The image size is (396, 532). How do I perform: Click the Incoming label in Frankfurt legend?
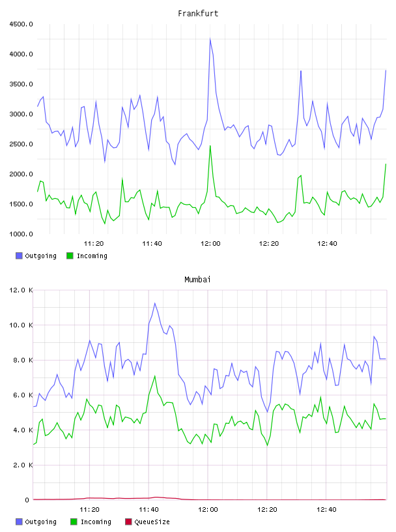pyautogui.click(x=92, y=256)
